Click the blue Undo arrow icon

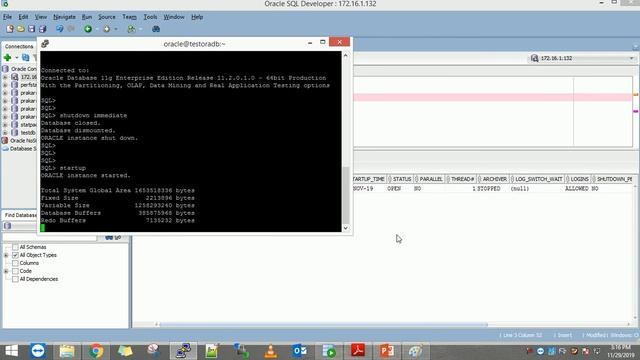[60, 29]
